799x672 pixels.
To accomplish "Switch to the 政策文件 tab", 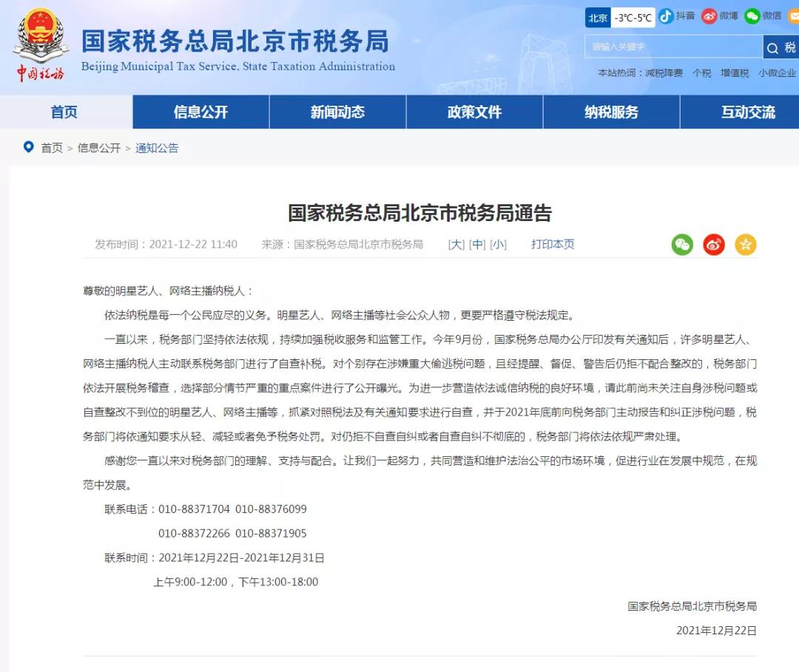I will (x=474, y=112).
